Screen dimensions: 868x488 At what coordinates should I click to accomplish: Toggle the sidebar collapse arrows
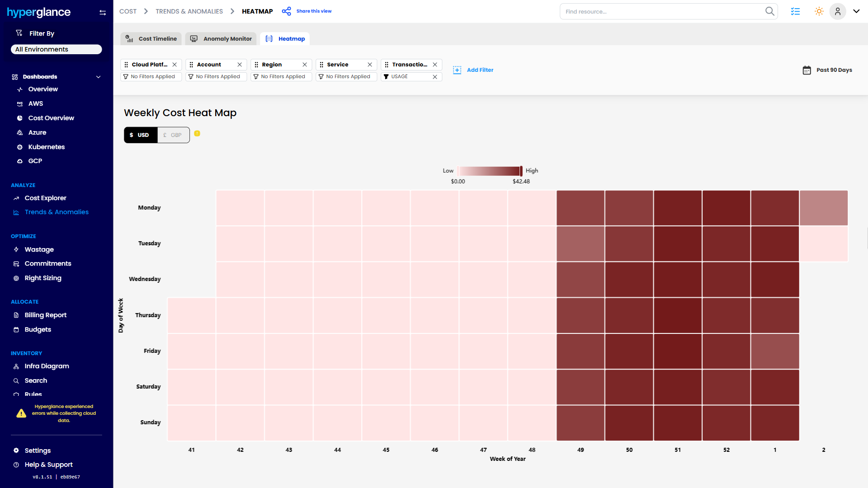[103, 13]
